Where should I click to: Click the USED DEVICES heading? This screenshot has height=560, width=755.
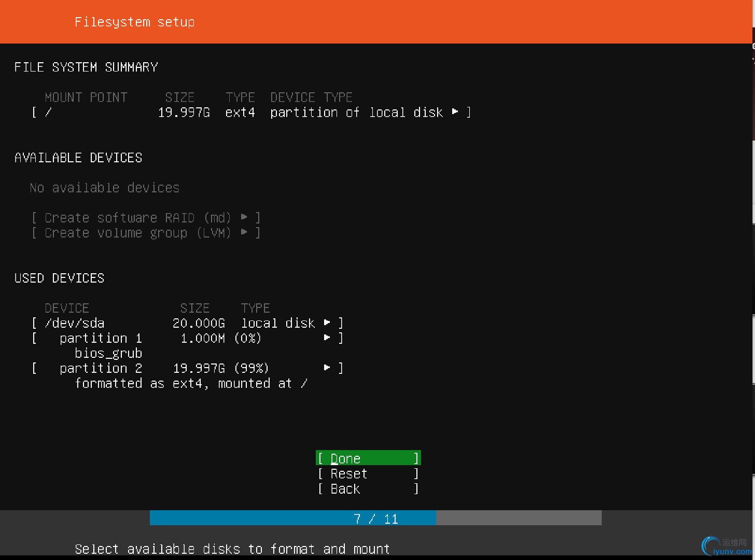[59, 278]
